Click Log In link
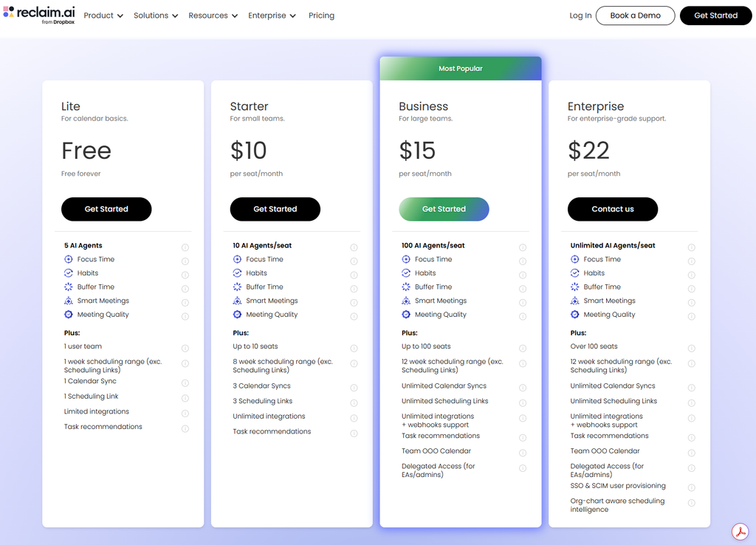Image resolution: width=756 pixels, height=545 pixels. click(x=580, y=16)
